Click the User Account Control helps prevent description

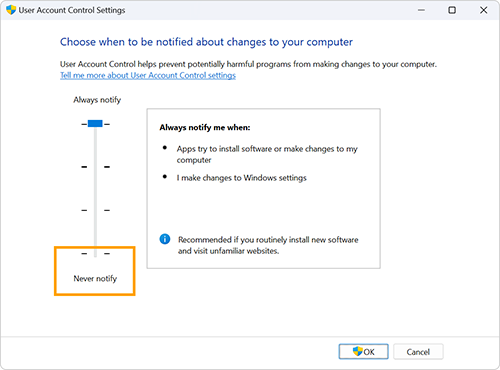pos(248,64)
